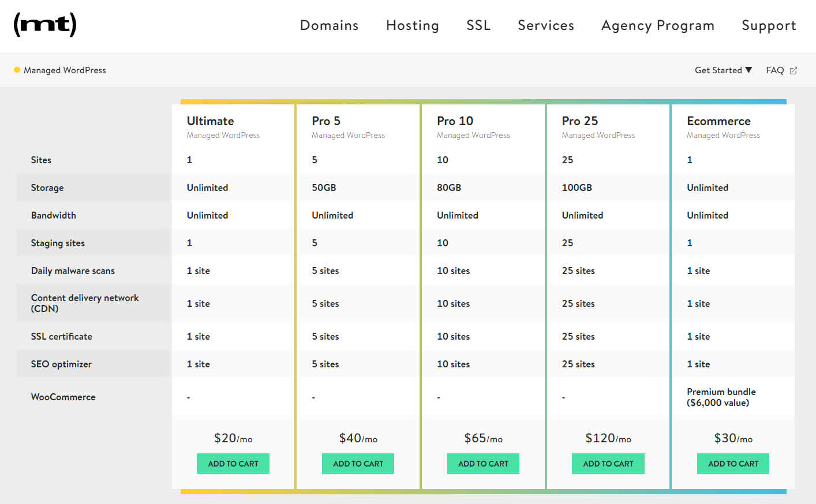Viewport: 816px width, 504px height.
Task: Add the Pro 5 plan to cart
Action: tap(358, 463)
